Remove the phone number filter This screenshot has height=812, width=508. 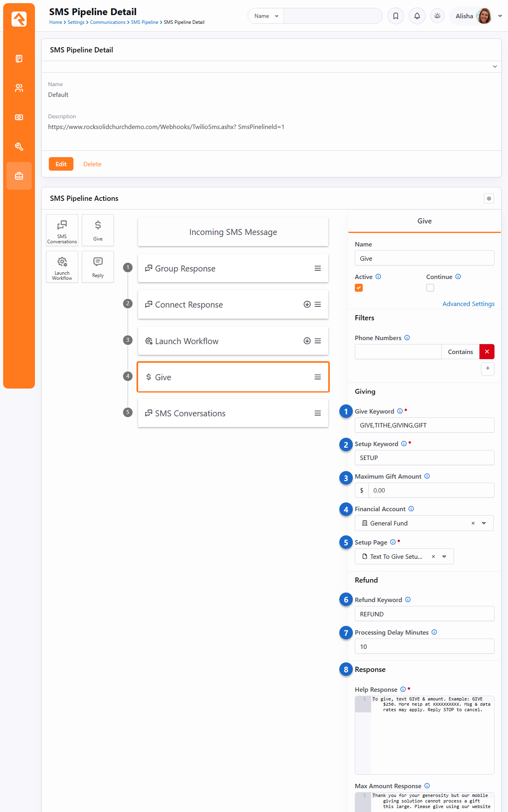click(x=487, y=352)
